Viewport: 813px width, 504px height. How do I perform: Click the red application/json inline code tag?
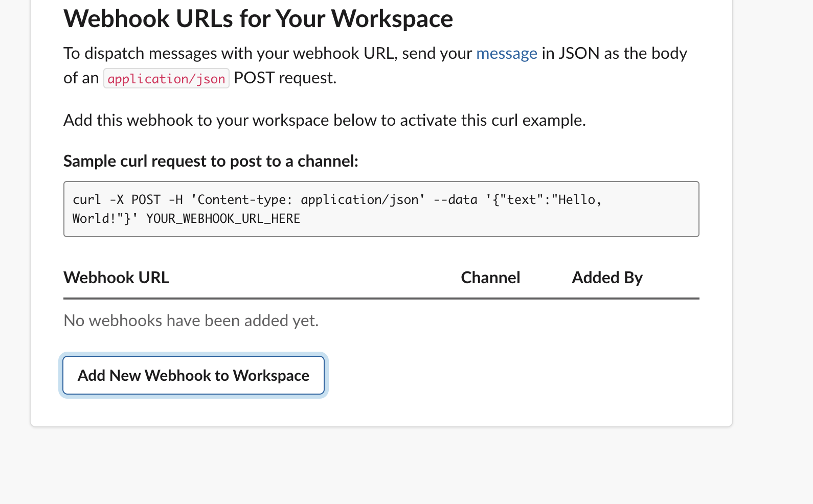[x=166, y=79]
